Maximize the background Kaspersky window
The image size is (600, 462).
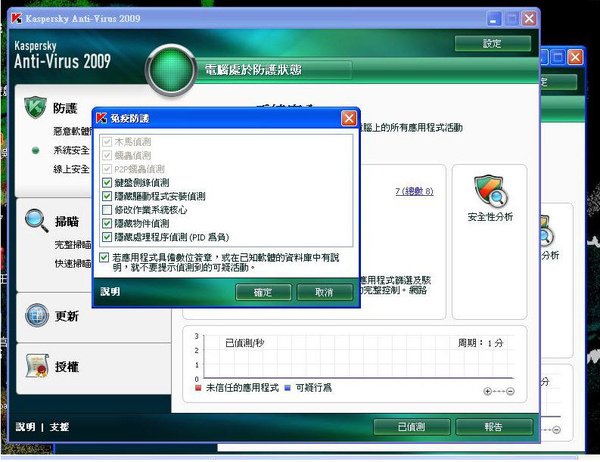[558, 57]
